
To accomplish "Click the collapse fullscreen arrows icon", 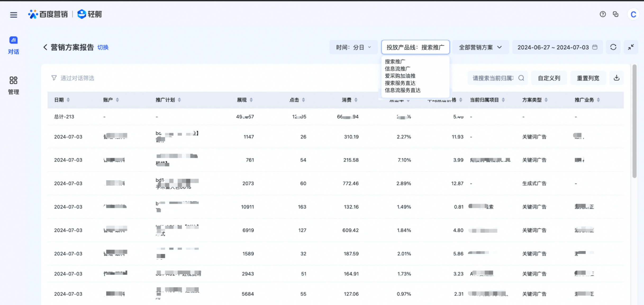I will pyautogui.click(x=631, y=47).
